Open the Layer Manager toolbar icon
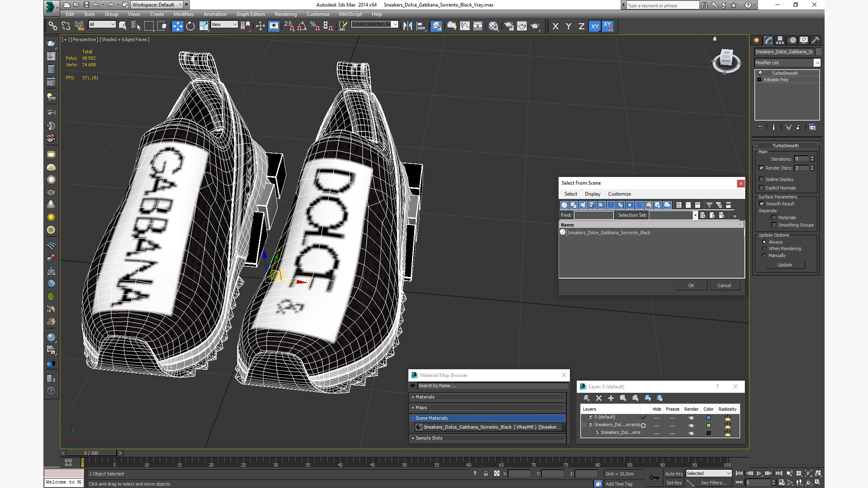The width and height of the screenshot is (868, 488). [x=436, y=26]
